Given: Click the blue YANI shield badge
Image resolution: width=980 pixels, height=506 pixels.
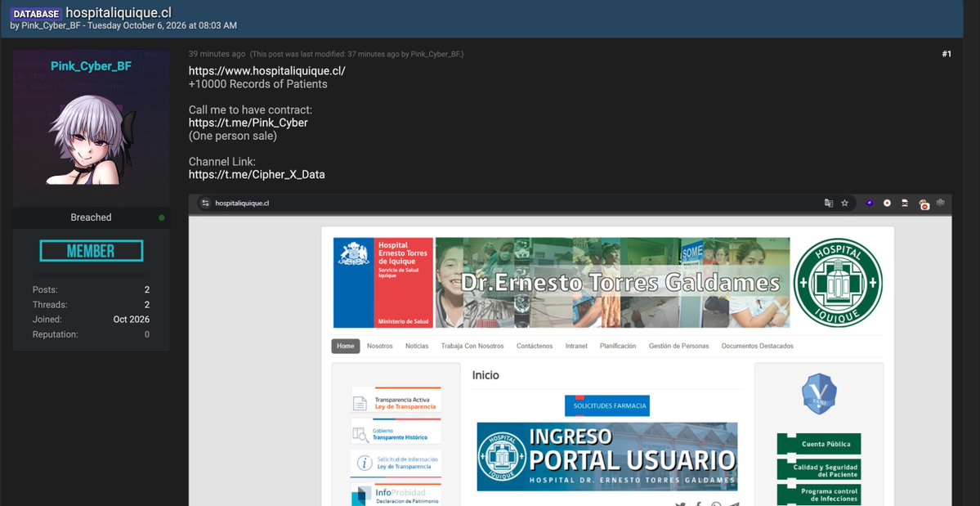Looking at the screenshot, I should (819, 393).
